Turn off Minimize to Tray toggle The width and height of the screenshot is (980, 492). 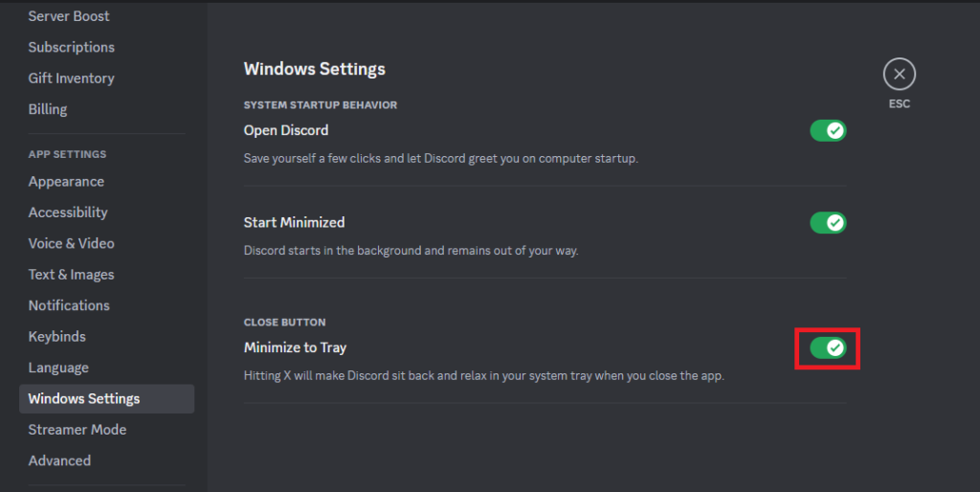828,347
